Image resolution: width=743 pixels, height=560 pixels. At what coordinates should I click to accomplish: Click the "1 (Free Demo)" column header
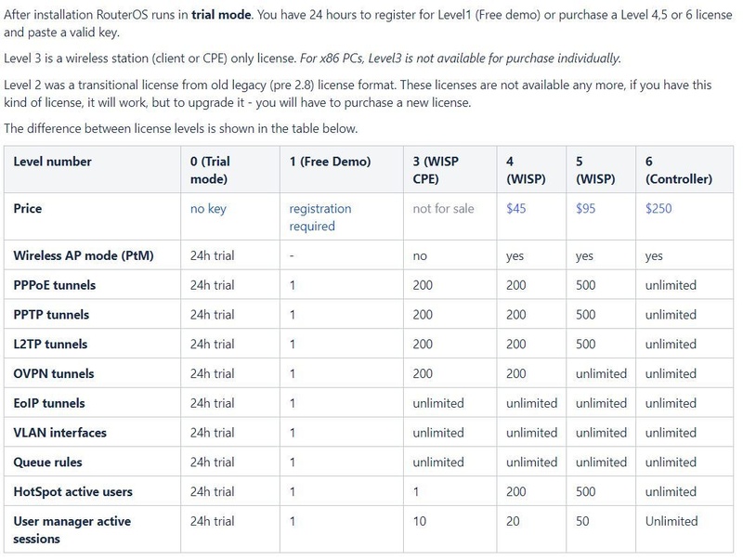click(x=330, y=162)
